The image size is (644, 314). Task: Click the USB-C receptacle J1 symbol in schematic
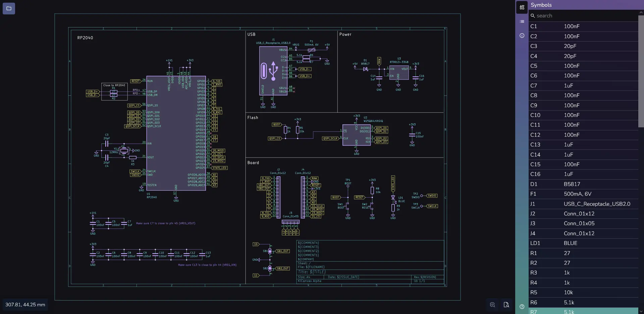(x=273, y=71)
